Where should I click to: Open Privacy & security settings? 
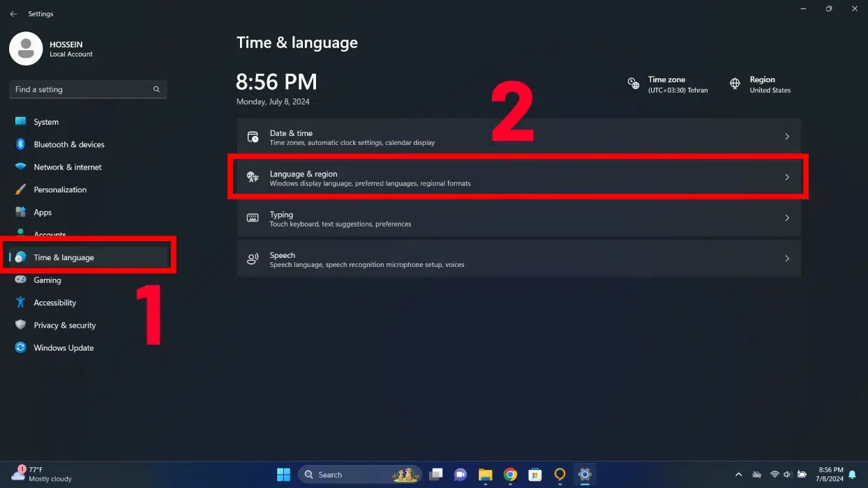[x=64, y=325]
